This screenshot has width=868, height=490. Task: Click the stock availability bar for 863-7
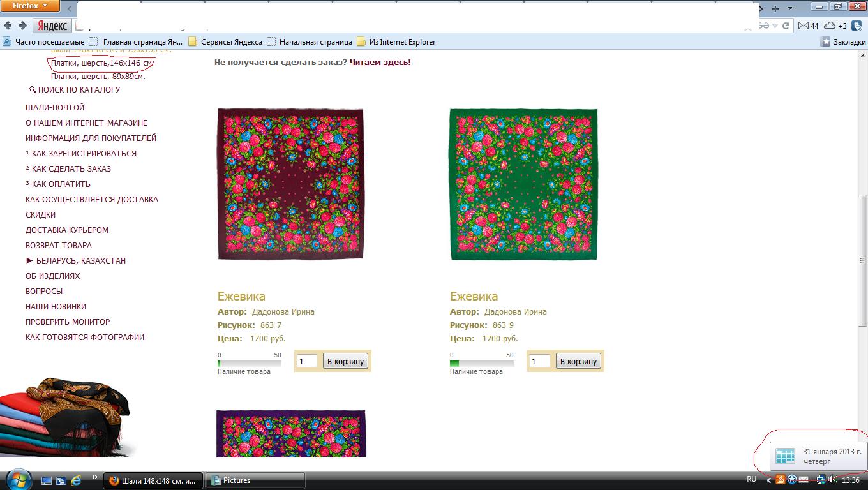(250, 363)
